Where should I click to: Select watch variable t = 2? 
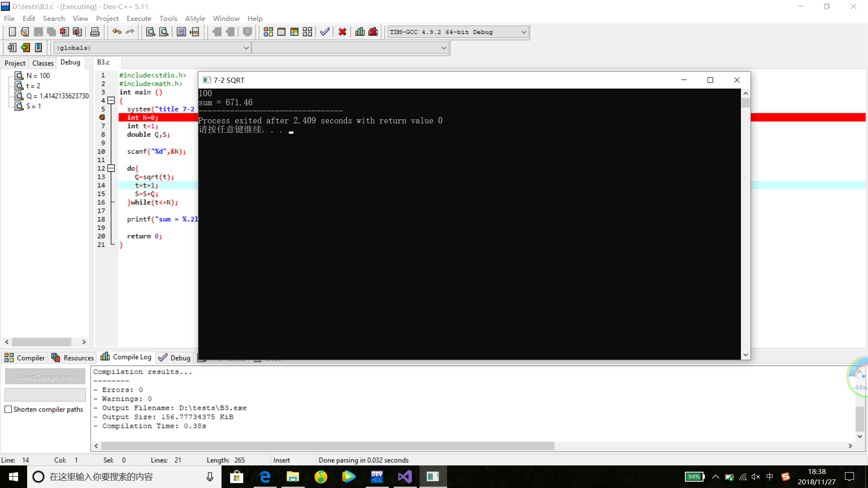click(x=33, y=86)
